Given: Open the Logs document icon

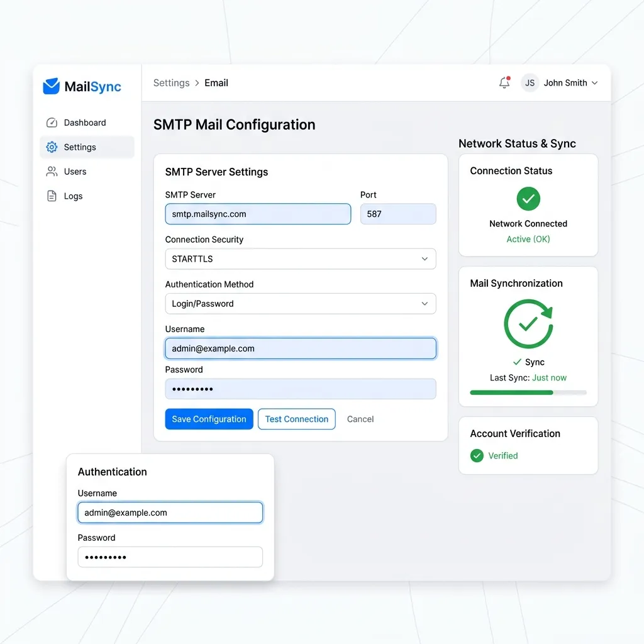Looking at the screenshot, I should click(x=52, y=196).
